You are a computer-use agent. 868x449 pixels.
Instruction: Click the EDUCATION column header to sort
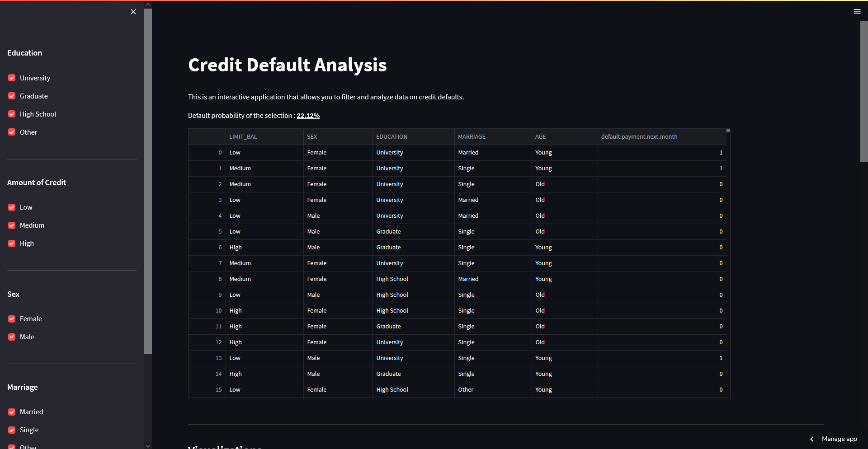[392, 136]
